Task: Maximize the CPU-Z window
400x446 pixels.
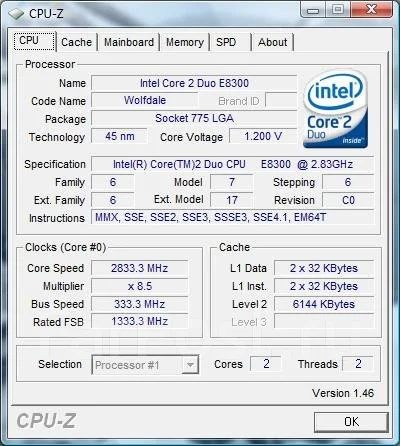Action: [338, 9]
